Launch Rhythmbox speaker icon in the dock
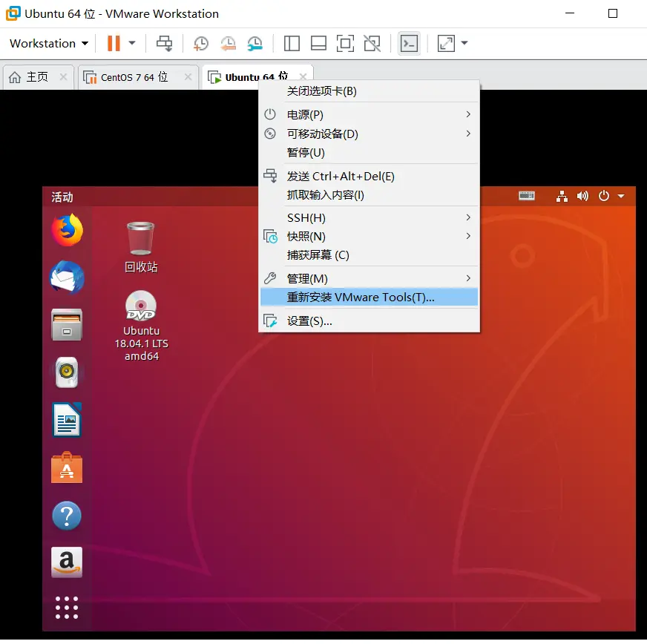The width and height of the screenshot is (647, 644). [67, 372]
